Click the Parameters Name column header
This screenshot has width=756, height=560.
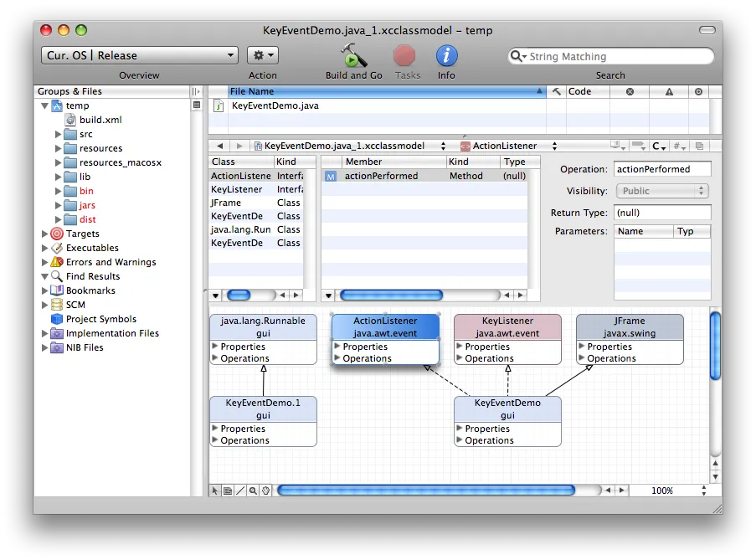tap(644, 231)
